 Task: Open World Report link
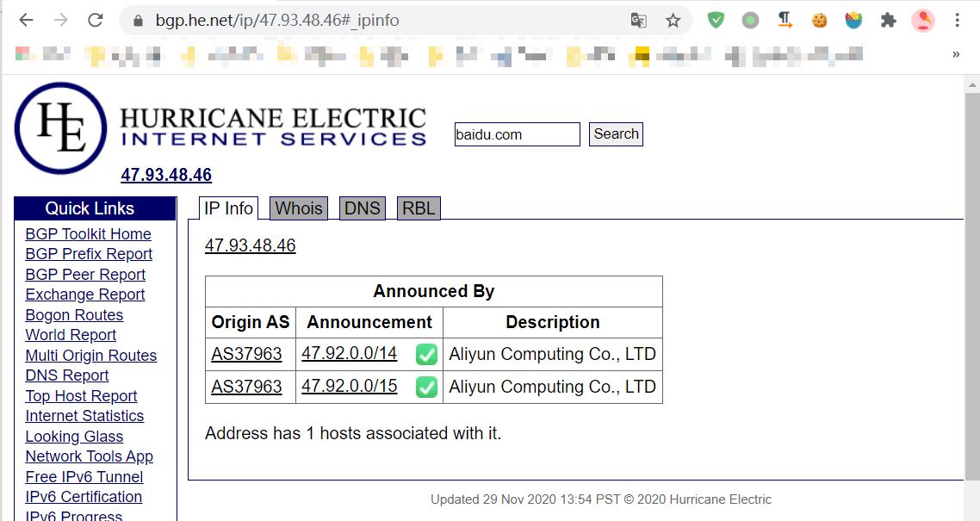coord(71,336)
